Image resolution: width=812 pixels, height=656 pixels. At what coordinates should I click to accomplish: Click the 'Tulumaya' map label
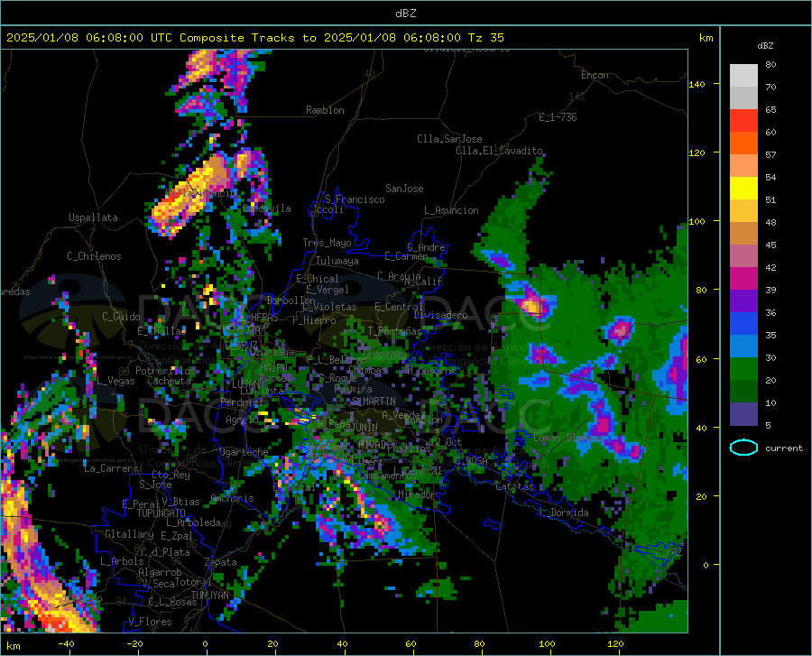(337, 261)
